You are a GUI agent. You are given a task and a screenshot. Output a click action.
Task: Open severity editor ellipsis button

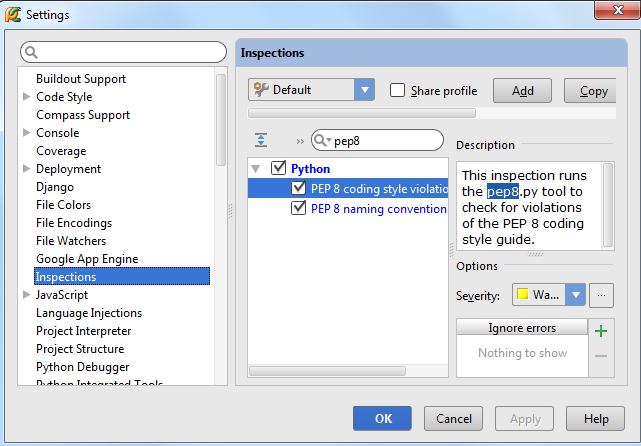coord(600,295)
